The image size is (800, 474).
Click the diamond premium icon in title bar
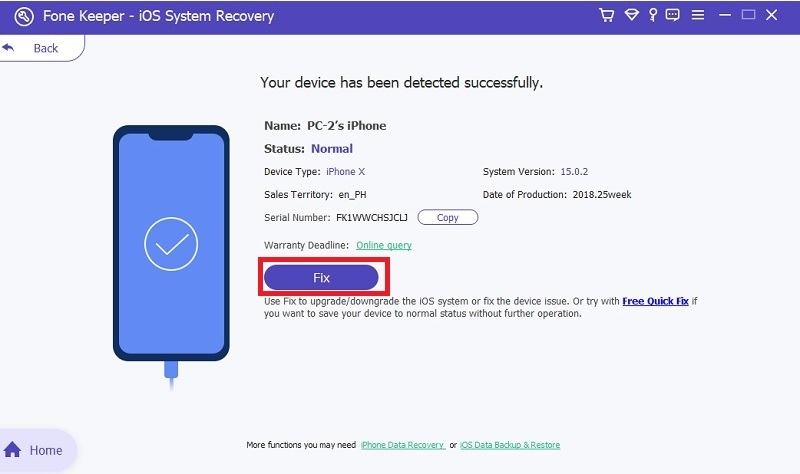click(632, 15)
